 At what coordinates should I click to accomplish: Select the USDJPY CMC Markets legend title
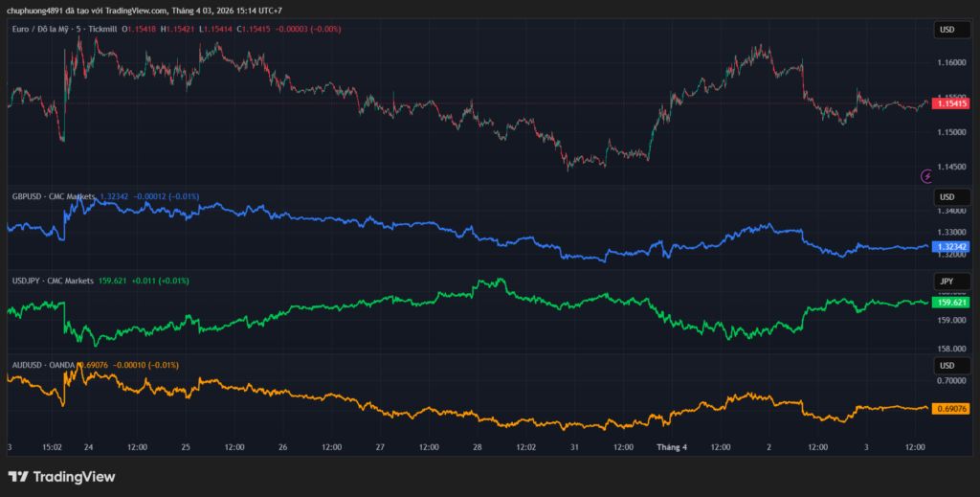point(52,281)
